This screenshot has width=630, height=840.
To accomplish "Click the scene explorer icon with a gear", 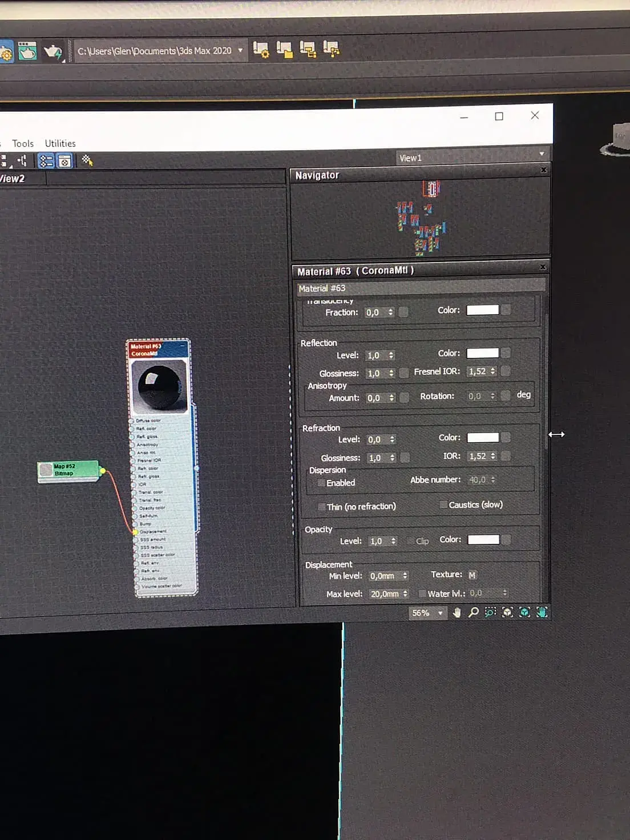I will (x=261, y=50).
